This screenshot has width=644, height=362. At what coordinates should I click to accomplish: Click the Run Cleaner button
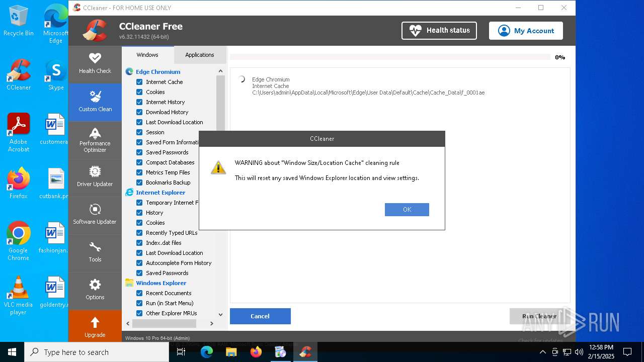point(539,316)
